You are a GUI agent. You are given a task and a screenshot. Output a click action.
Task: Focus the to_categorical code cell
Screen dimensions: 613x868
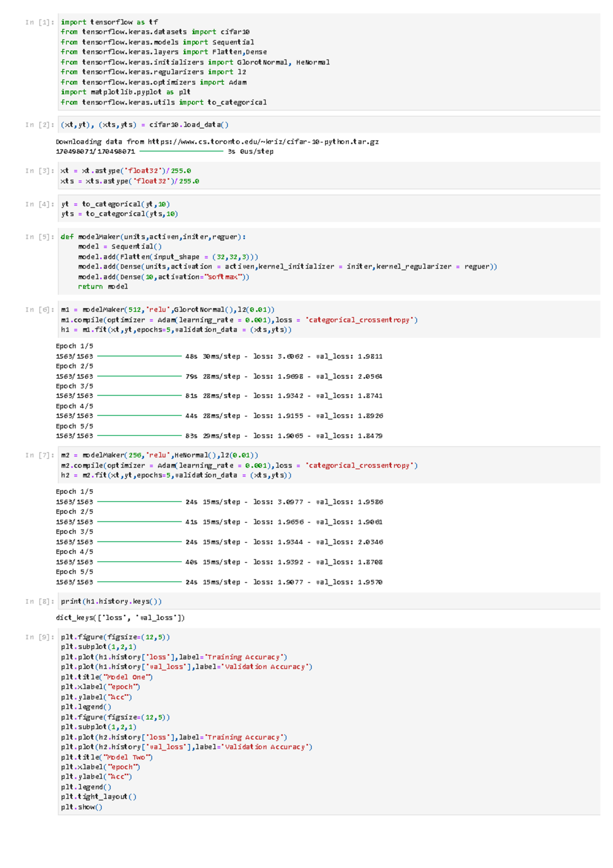(327, 209)
